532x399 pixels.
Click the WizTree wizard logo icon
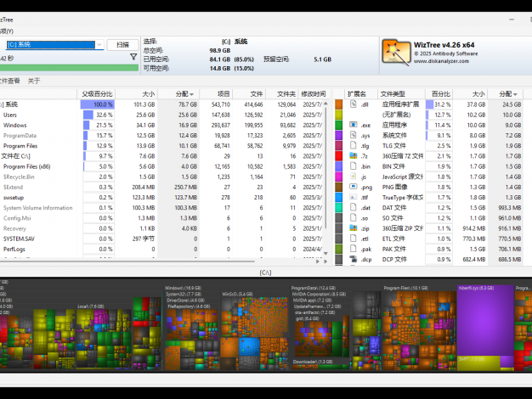click(x=396, y=53)
